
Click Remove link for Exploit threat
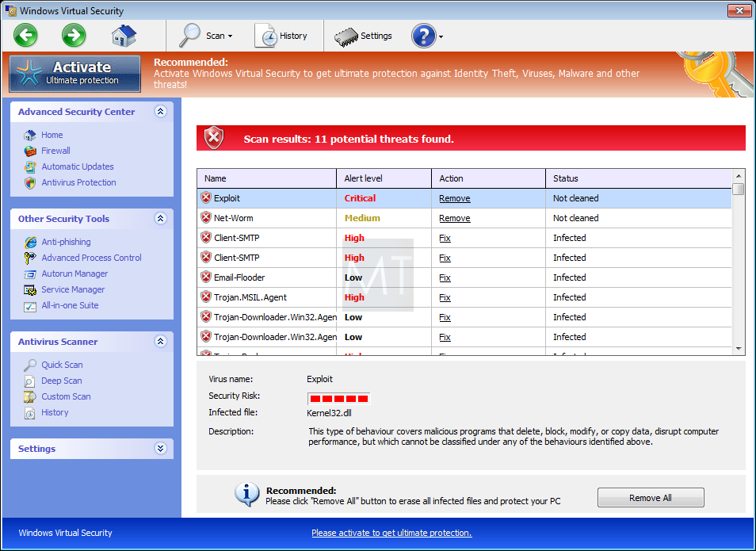(x=454, y=198)
